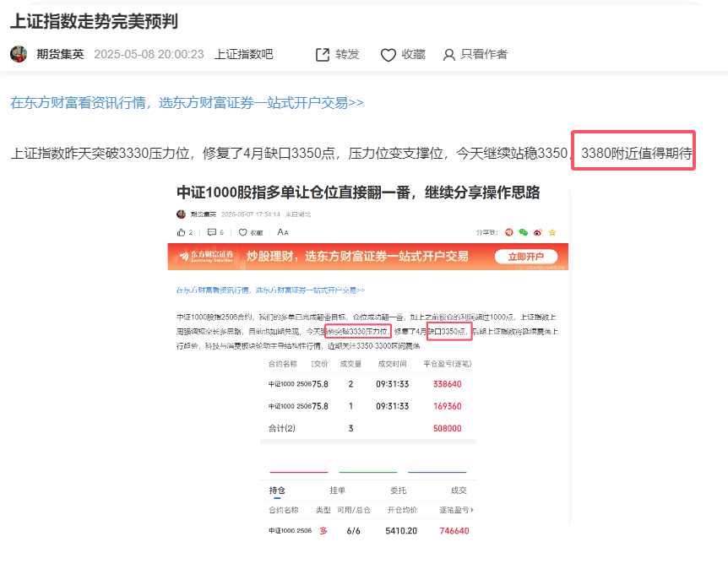Click the WeChat share icon in embedded article
The height and width of the screenshot is (580, 728).
tap(524, 232)
